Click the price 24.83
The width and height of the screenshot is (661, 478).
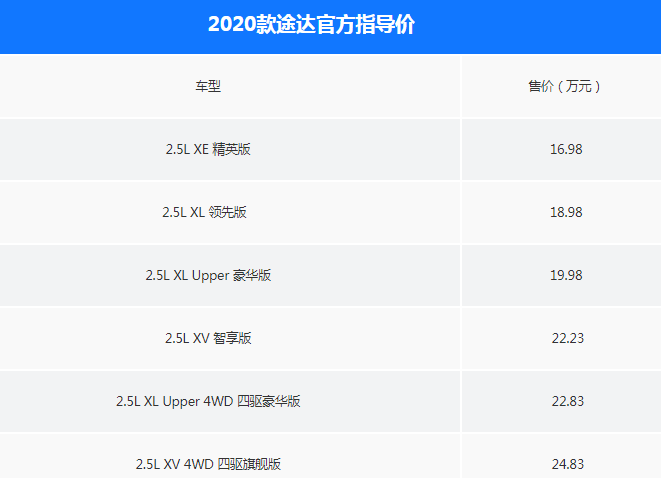(x=568, y=464)
